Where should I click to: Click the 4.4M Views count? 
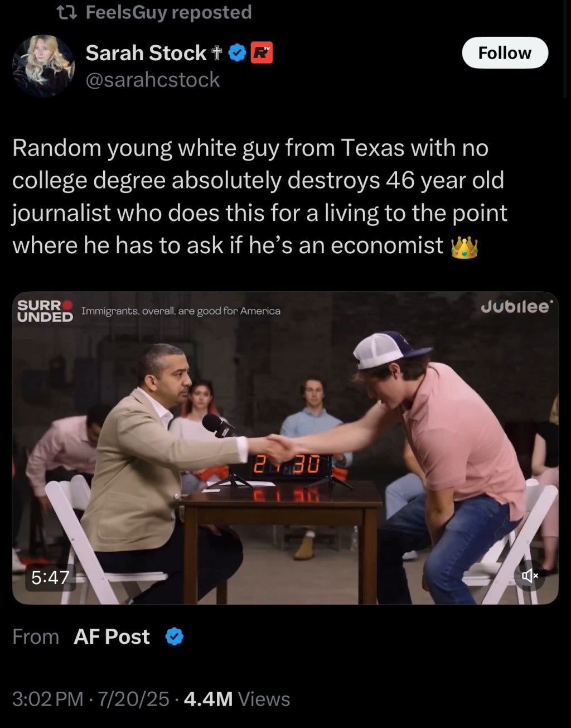pyautogui.click(x=236, y=699)
